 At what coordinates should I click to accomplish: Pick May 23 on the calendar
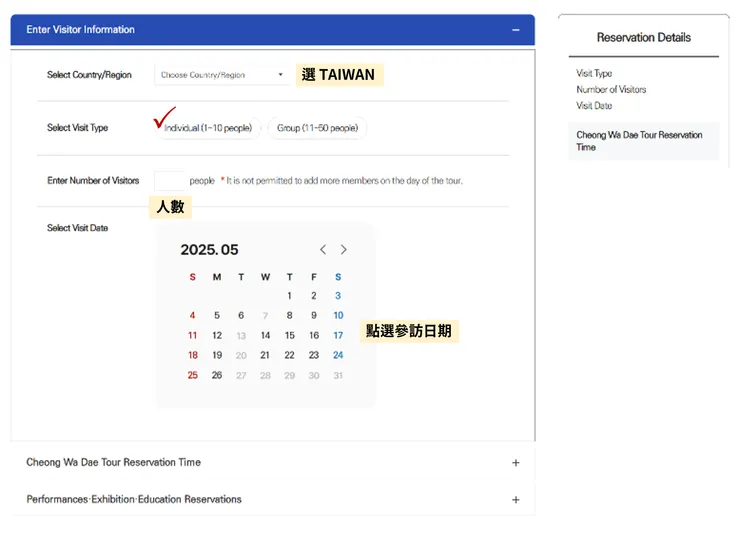[314, 355]
